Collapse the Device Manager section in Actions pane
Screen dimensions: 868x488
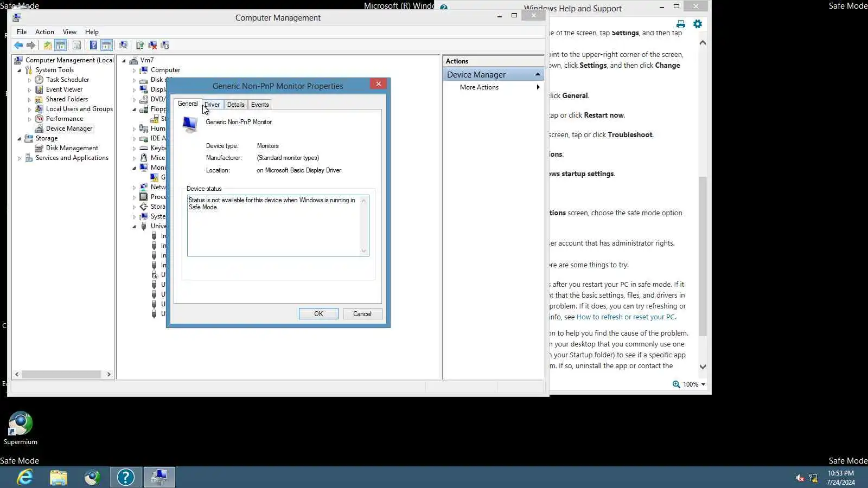coord(538,74)
